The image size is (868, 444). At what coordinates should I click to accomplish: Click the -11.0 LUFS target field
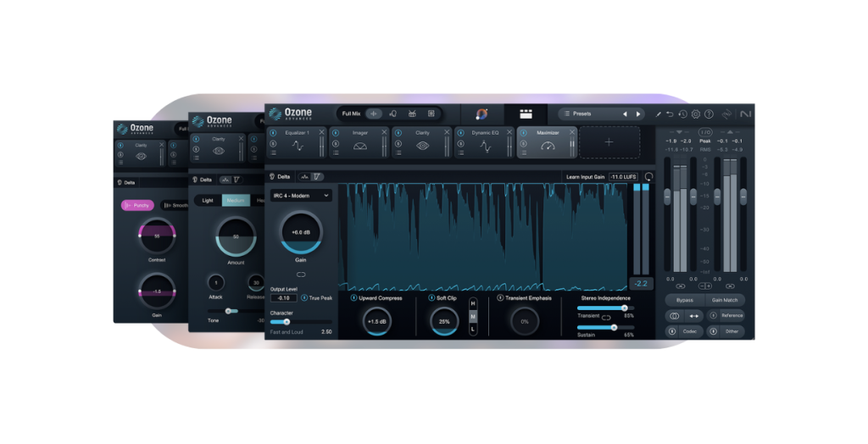pos(623,177)
